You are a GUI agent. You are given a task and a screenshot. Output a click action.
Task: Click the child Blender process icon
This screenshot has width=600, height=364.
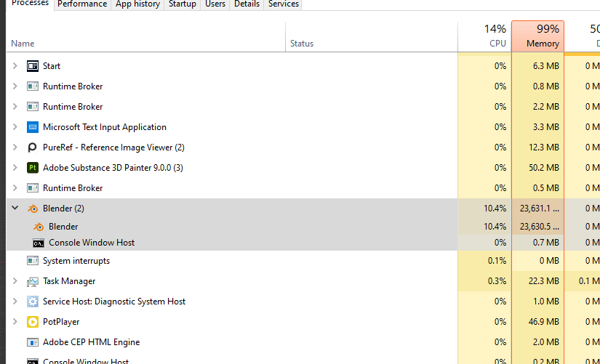pyautogui.click(x=39, y=227)
